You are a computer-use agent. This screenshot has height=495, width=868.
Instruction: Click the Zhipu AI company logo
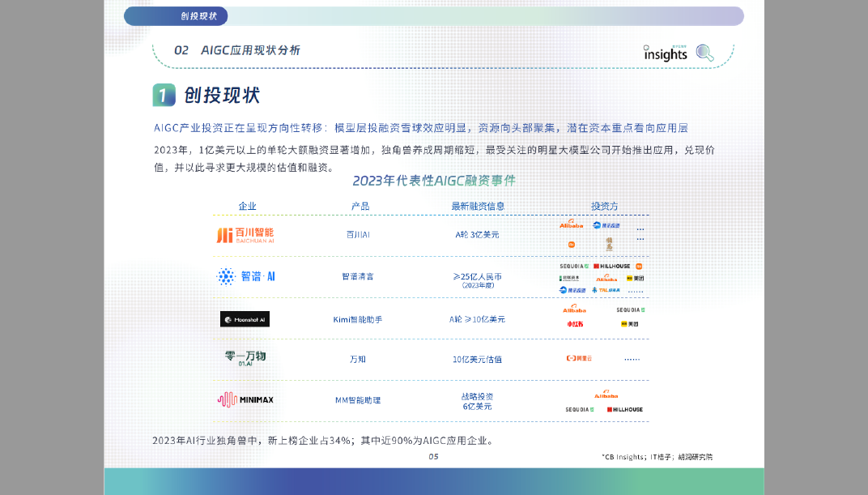coord(246,276)
